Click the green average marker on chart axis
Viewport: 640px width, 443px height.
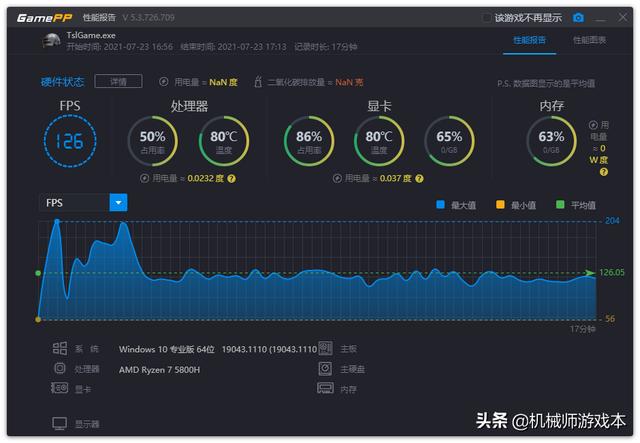point(38,273)
